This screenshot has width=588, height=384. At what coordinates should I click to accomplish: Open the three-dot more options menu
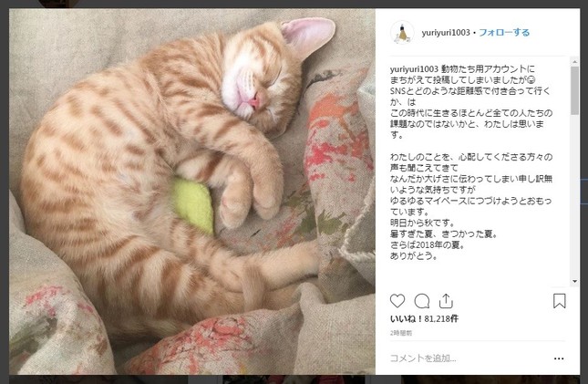559,358
